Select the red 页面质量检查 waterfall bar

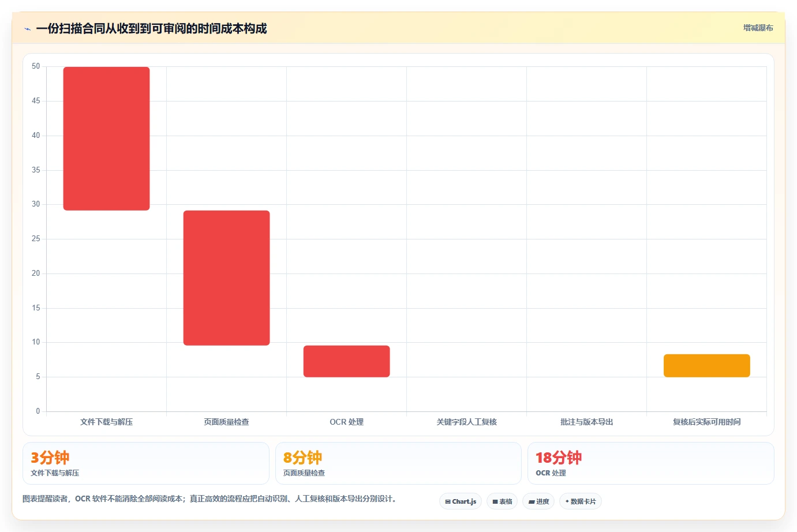pyautogui.click(x=227, y=278)
